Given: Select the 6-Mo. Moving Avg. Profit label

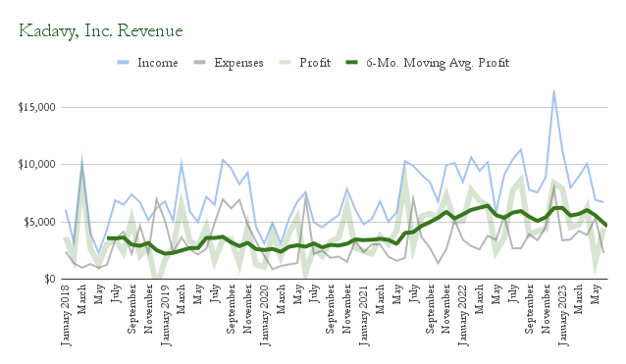Looking at the screenshot, I should click(x=438, y=63).
